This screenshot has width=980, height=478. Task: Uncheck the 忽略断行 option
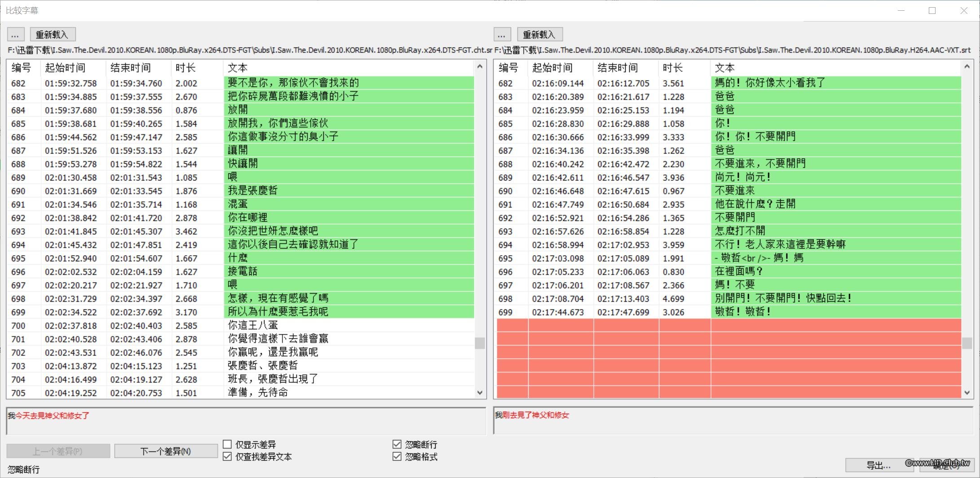click(397, 444)
